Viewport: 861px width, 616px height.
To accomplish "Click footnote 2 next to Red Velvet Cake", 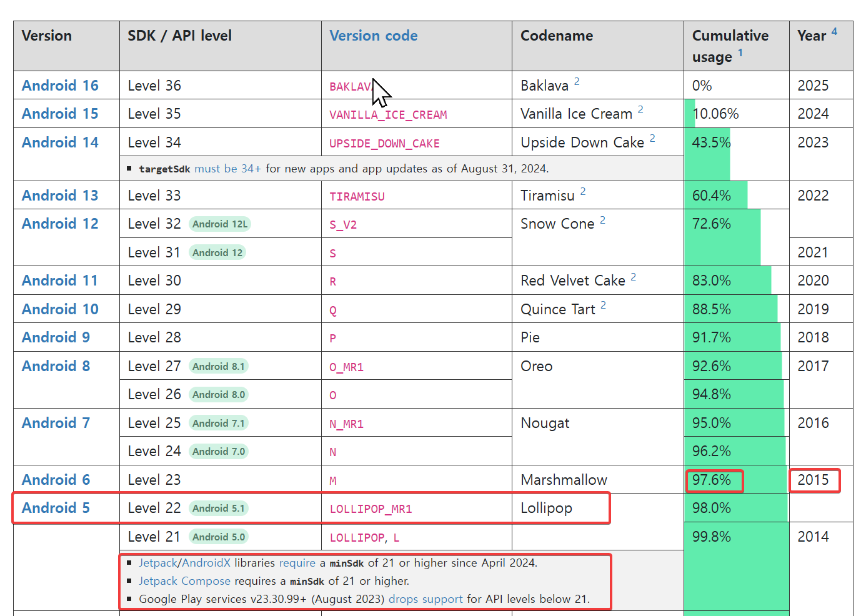I will (634, 277).
